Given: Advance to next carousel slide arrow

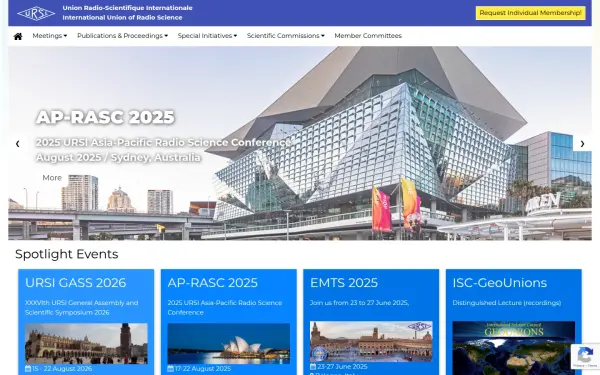Looking at the screenshot, I should tap(582, 143).
